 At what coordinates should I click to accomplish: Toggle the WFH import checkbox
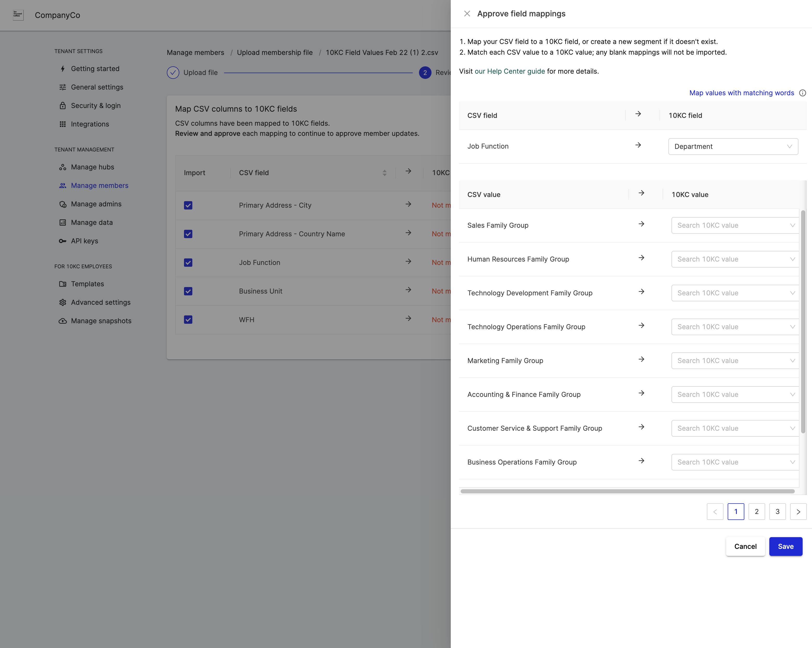tap(188, 320)
